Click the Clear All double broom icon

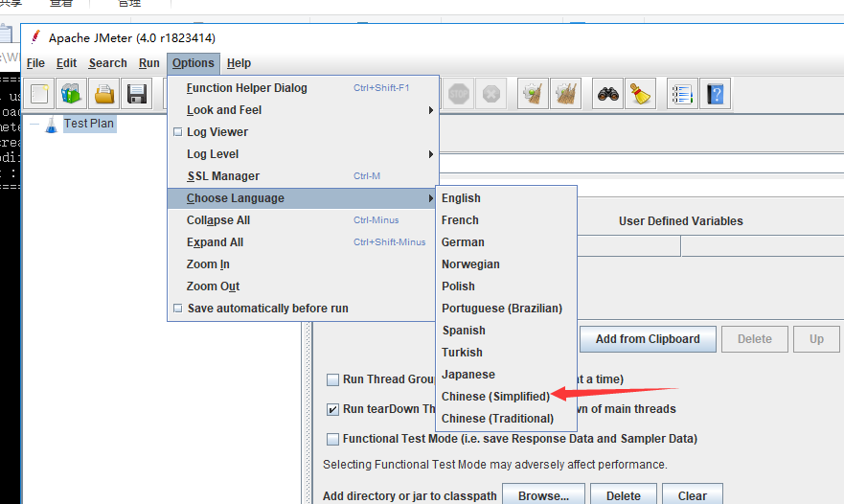pyautogui.click(x=566, y=94)
